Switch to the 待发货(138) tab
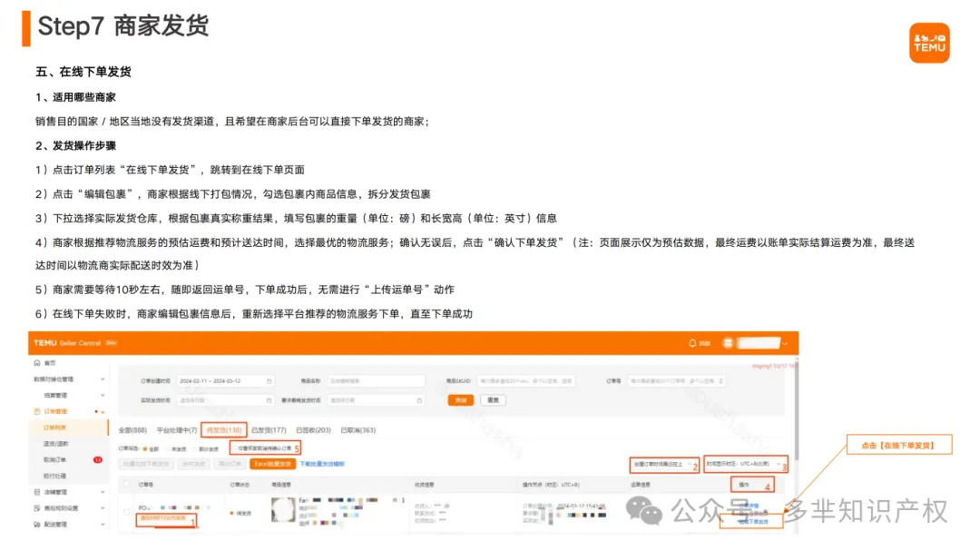The height and width of the screenshot is (551, 980). (224, 430)
